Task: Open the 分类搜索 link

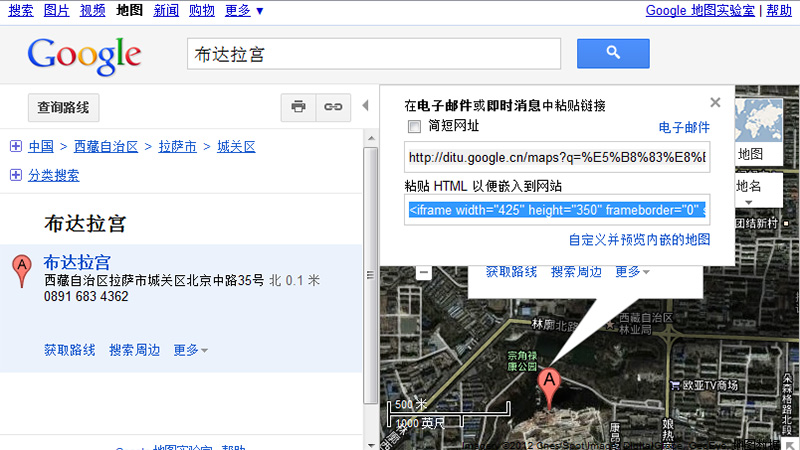Action: 54,176
